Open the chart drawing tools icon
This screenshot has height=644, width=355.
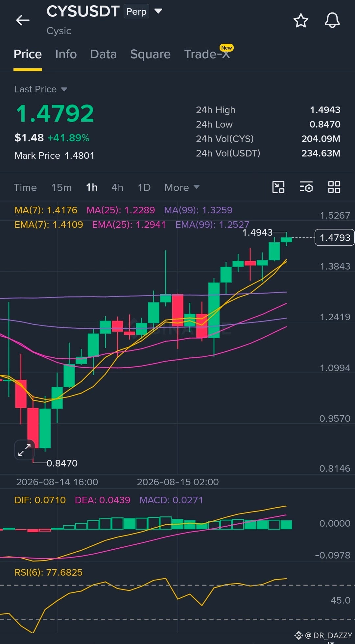click(x=278, y=187)
